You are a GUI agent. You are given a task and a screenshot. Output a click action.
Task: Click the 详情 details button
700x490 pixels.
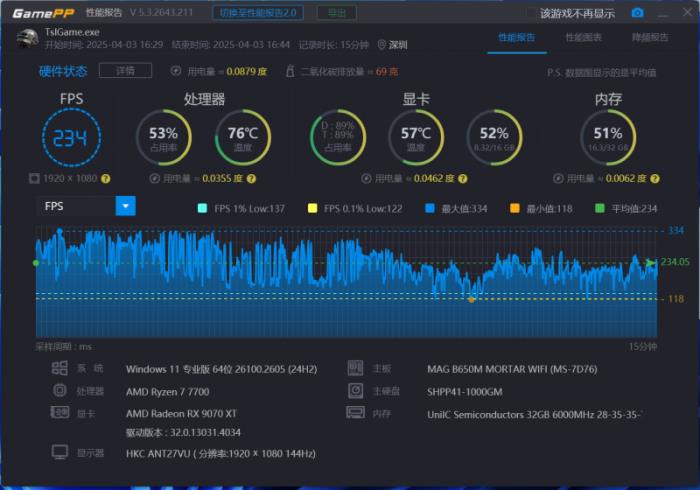[125, 71]
